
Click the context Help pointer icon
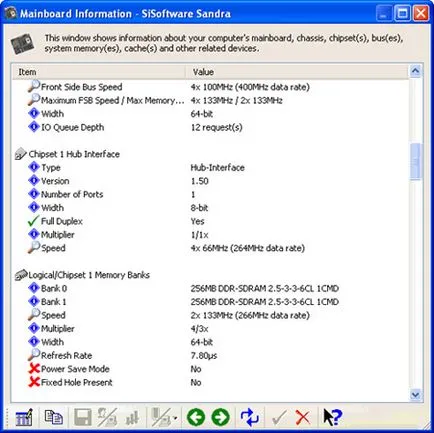click(x=332, y=417)
